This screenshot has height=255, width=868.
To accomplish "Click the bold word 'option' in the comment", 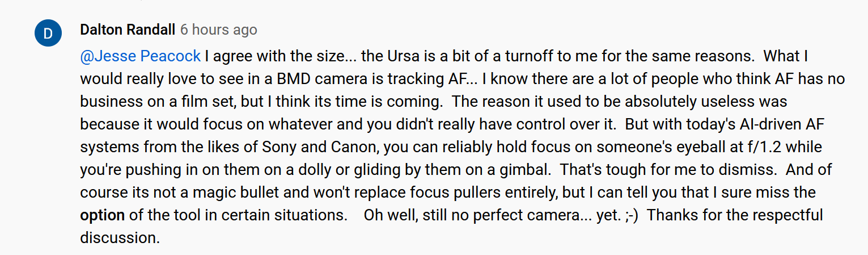I will 102,215.
